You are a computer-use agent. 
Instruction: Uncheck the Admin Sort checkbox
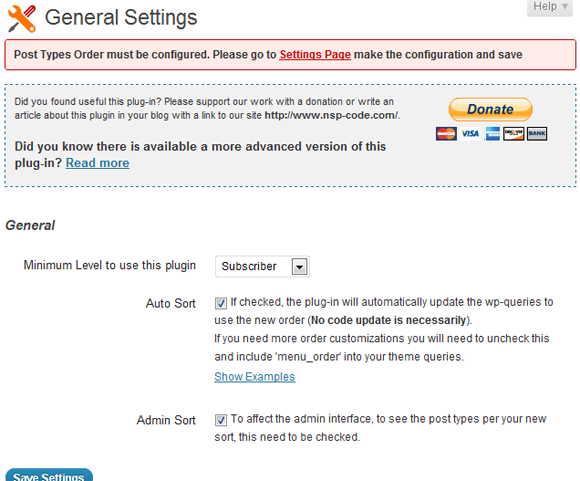coord(221,420)
